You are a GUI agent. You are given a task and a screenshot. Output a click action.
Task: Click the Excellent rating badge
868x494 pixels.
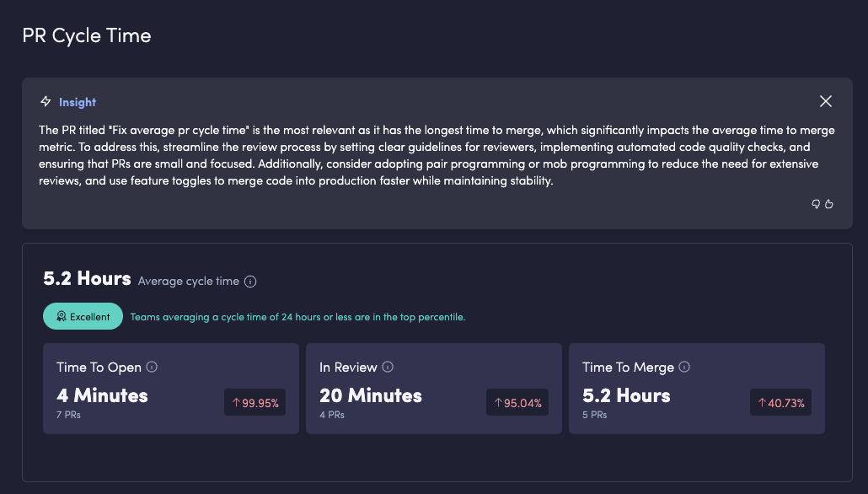point(83,317)
